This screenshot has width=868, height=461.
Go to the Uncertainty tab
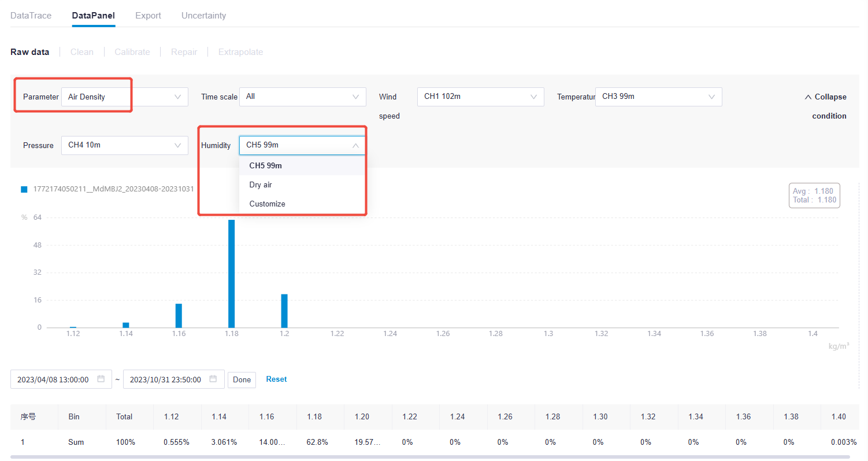(x=203, y=16)
